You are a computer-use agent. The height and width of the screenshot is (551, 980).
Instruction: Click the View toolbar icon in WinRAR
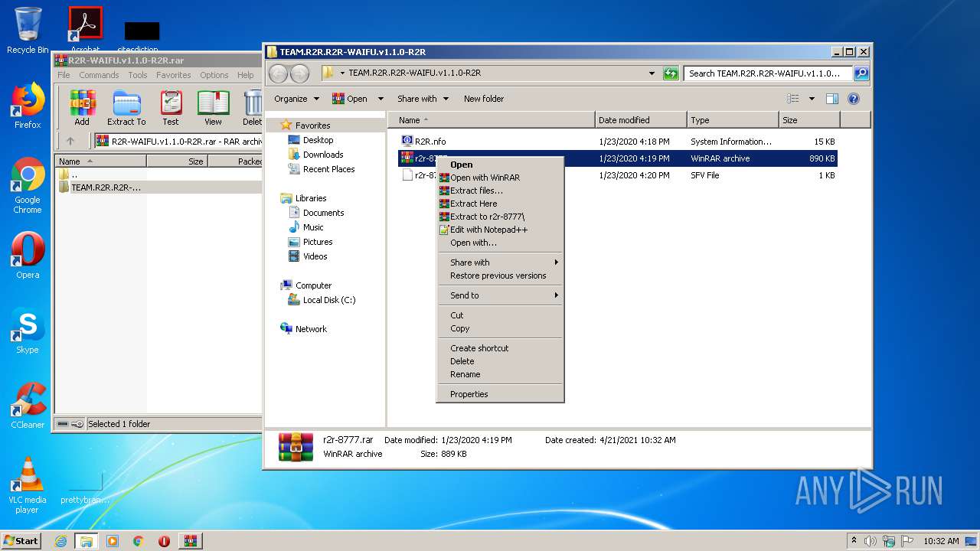pos(213,107)
